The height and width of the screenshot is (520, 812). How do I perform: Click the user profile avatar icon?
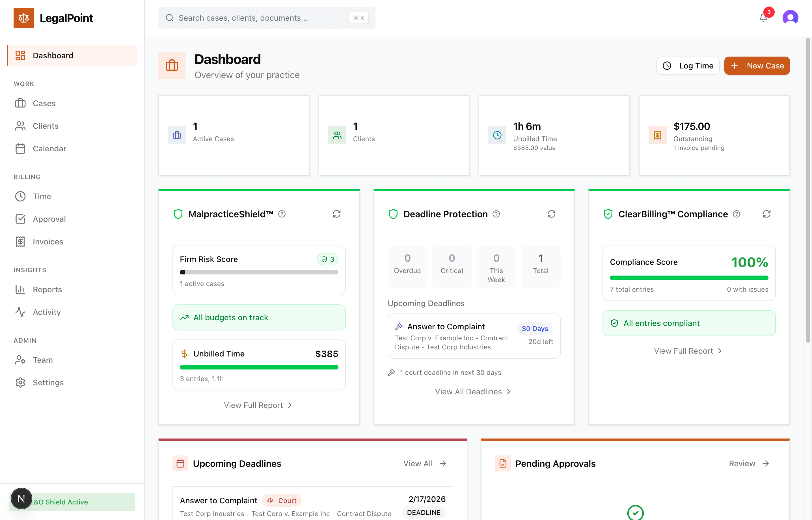(x=791, y=18)
